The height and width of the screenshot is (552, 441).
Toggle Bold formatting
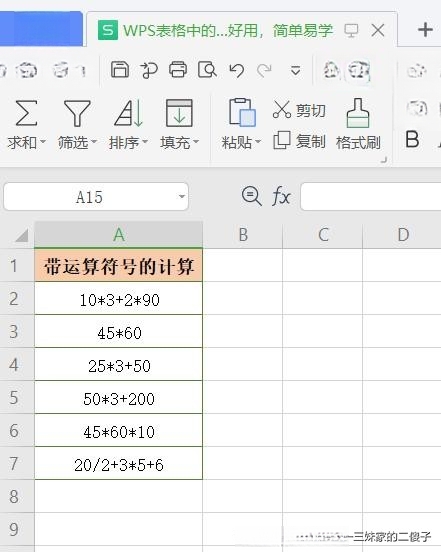(412, 139)
